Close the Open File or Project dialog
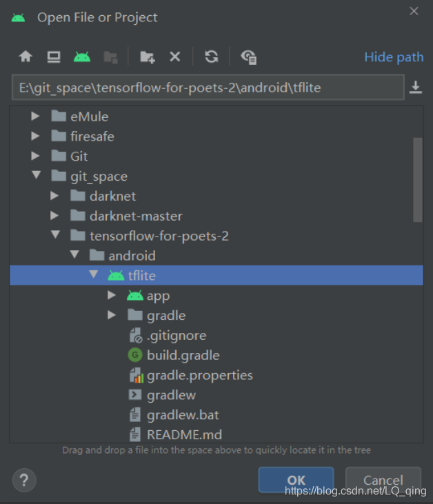Screen dimensions: 433x504 414,11
